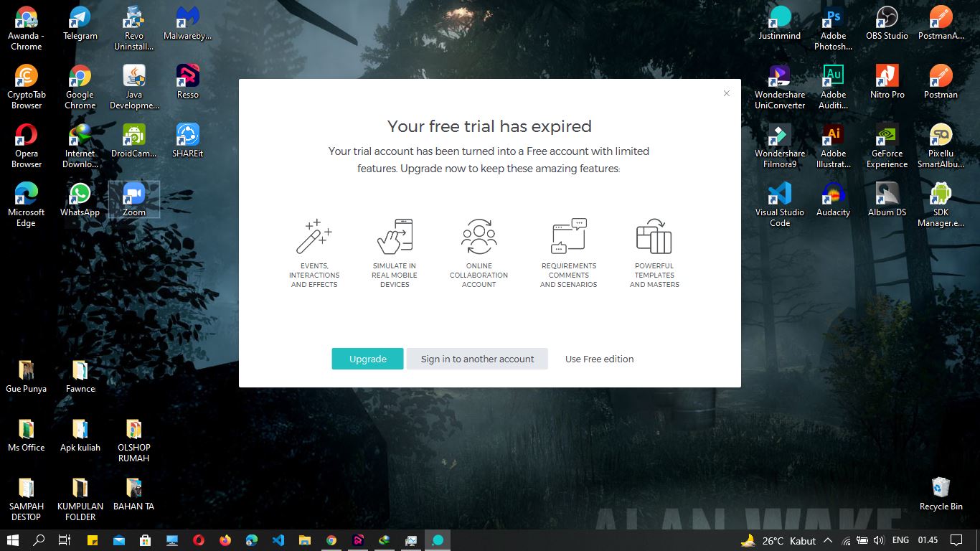Screen dimensions: 980x551
Task: Click the Upgrade button
Action: 367,359
